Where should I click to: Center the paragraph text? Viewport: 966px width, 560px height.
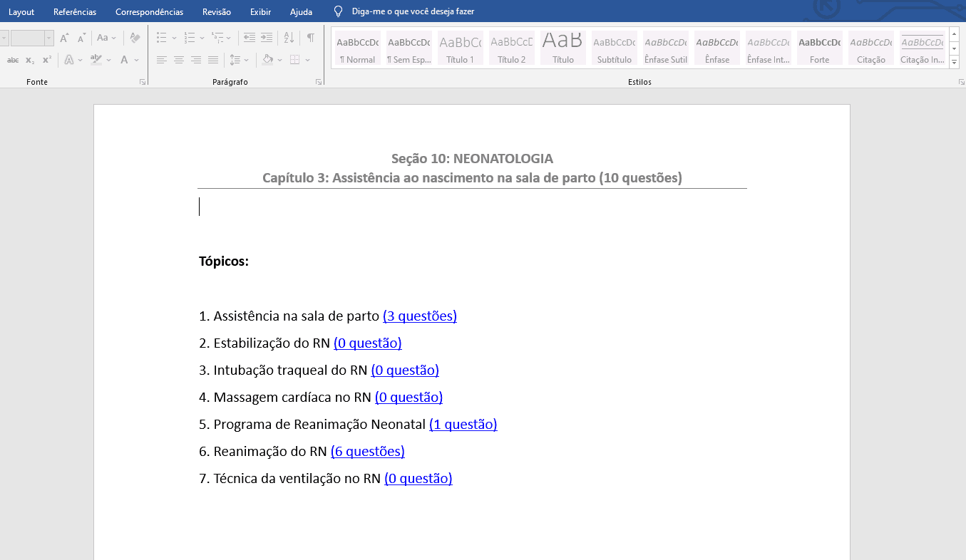coord(178,60)
